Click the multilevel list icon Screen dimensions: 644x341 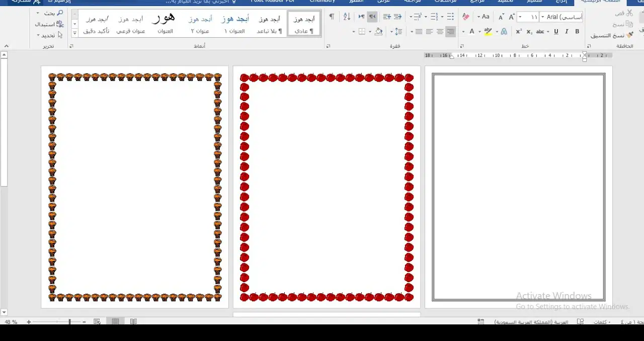tap(417, 17)
